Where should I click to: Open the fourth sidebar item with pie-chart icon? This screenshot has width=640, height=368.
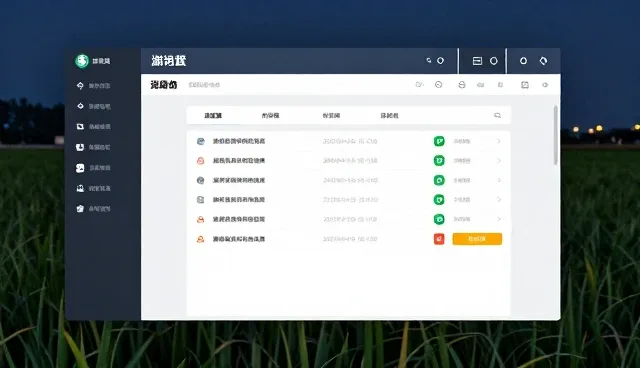(x=93, y=147)
